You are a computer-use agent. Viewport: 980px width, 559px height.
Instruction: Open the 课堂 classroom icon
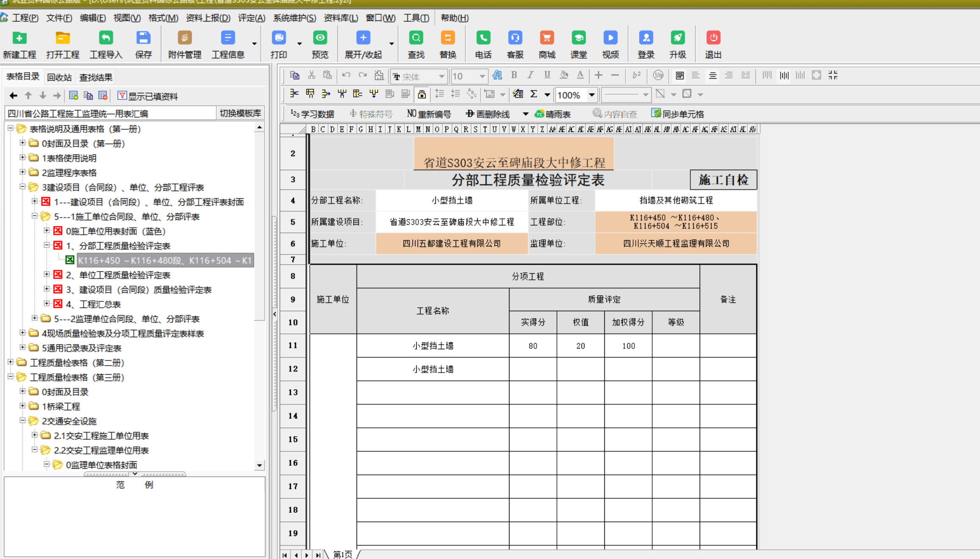[x=579, y=44]
